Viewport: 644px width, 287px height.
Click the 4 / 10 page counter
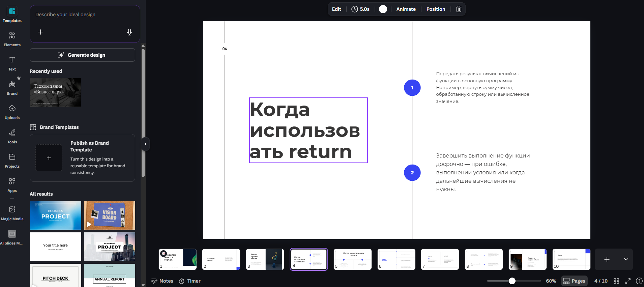[601, 281]
